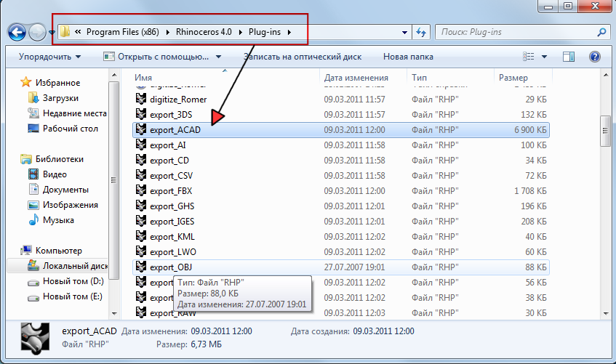Toggle the preview pane icon
Image resolution: width=616 pixels, height=364 pixels.
click(x=569, y=57)
